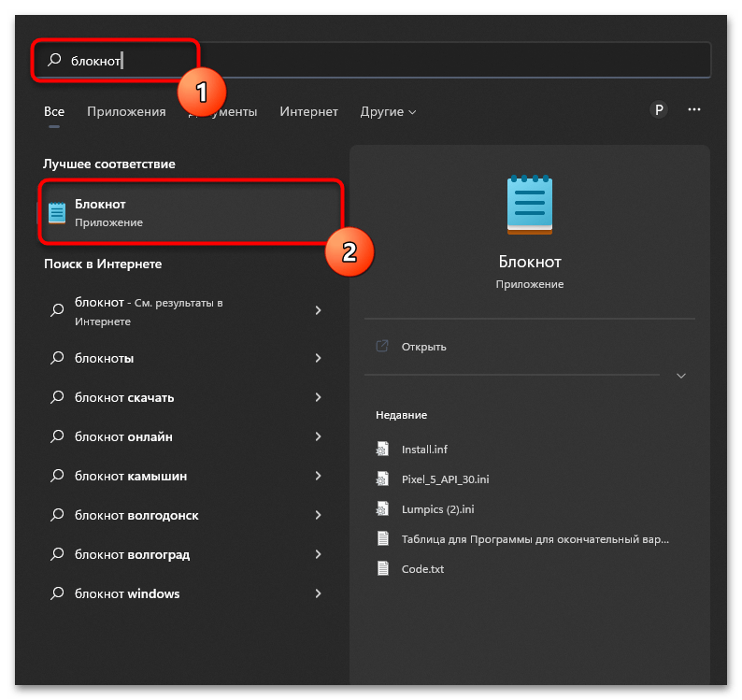Expand arrow beside 'блокноты'
The height and width of the screenshot is (700, 742).
point(318,358)
